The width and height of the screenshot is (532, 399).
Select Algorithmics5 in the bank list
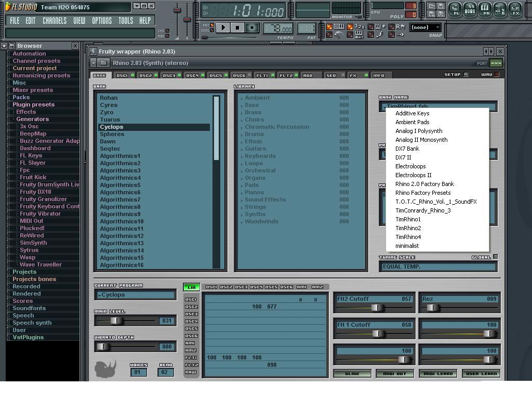click(x=120, y=185)
